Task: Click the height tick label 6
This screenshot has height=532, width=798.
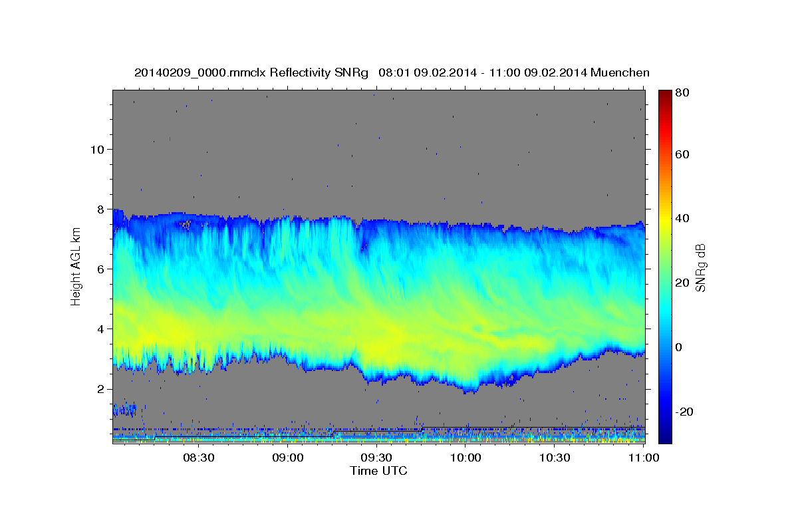Action: point(100,269)
